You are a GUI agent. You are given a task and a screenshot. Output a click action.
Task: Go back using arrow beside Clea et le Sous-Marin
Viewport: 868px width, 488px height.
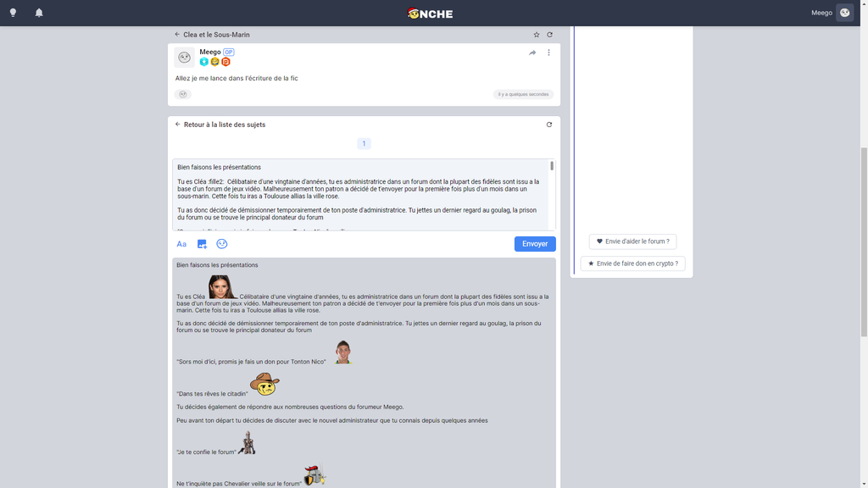click(x=177, y=35)
